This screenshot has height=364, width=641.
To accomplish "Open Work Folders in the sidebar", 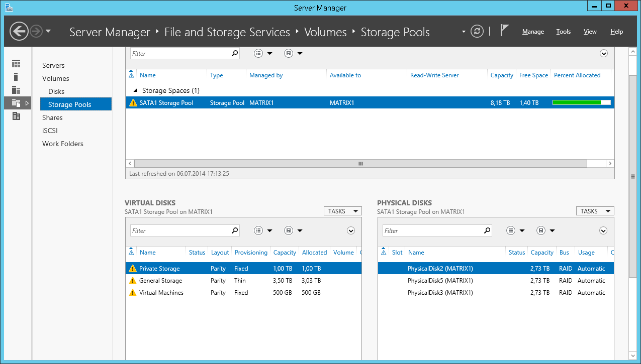I will coord(63,144).
